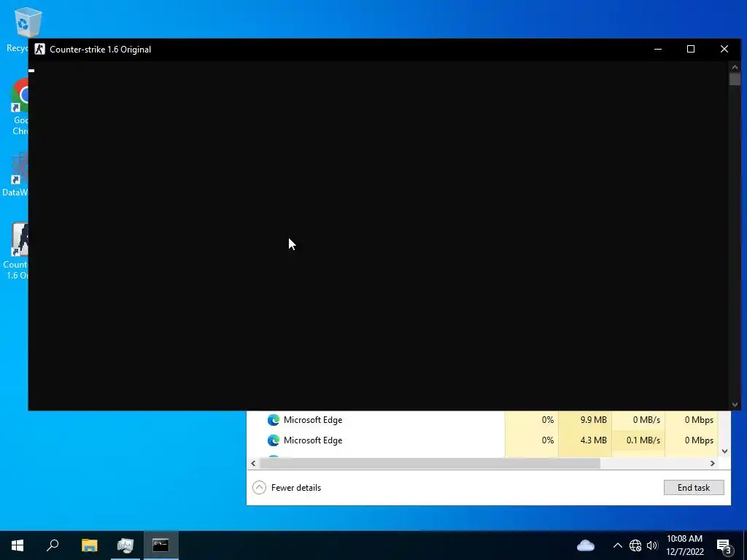Viewport: 747px width, 560px height.
Task: Minimize the Counter-strike 1.6 Original window
Action: (658, 49)
